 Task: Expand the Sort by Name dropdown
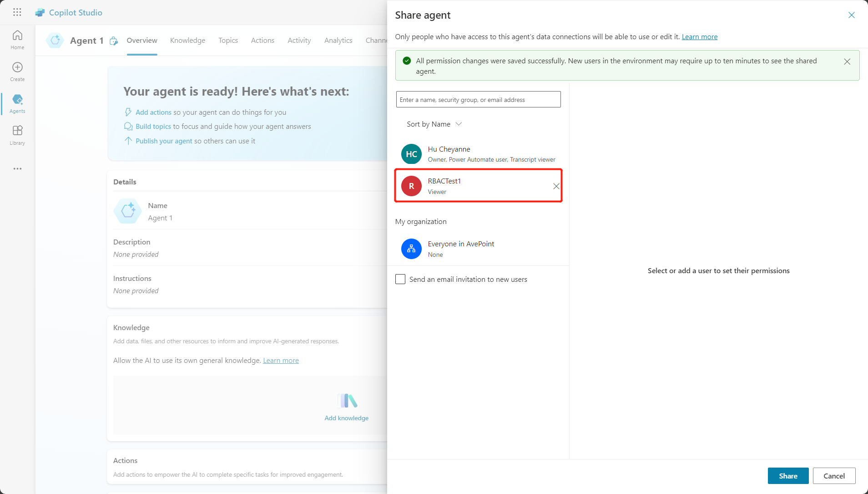[x=434, y=124]
